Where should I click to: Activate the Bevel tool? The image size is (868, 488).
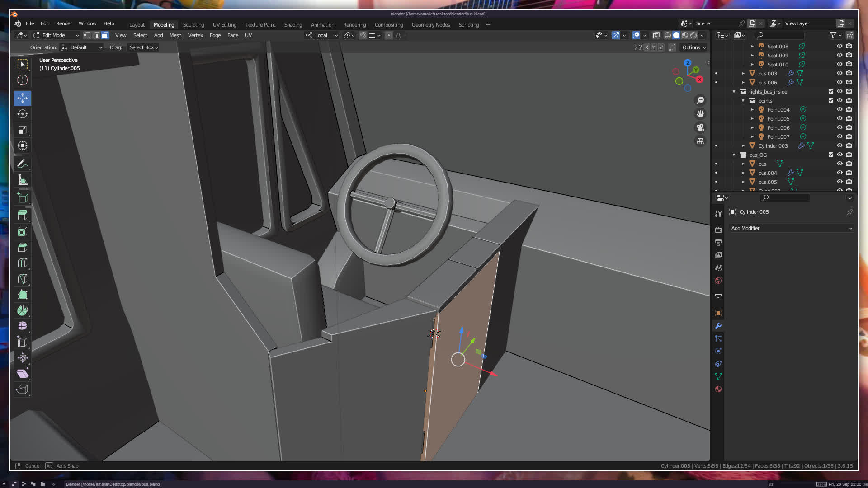(x=22, y=247)
